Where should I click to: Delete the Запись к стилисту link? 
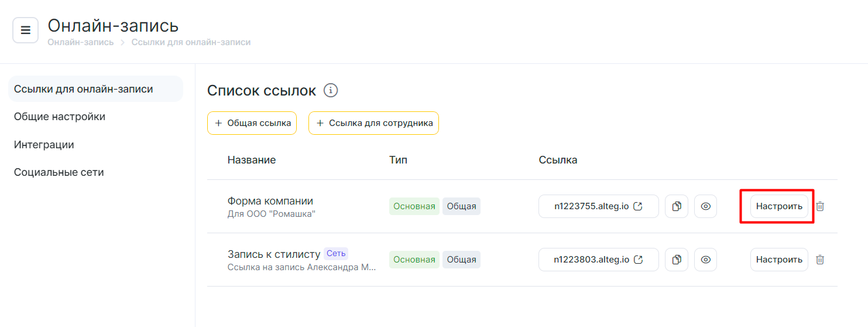[820, 260]
